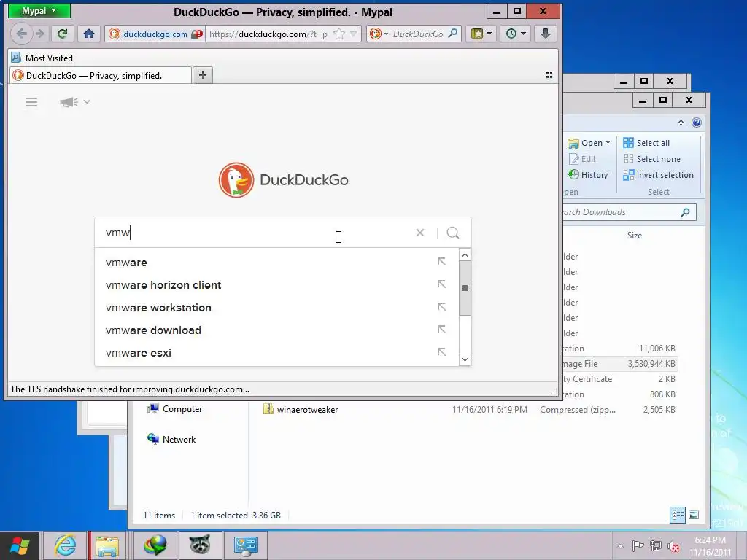Switch Explorer to details view icon
This screenshot has width=747, height=560.
click(x=678, y=515)
